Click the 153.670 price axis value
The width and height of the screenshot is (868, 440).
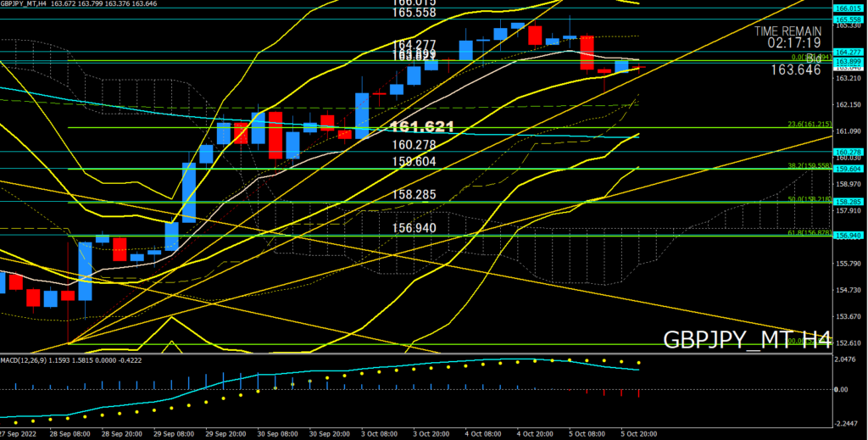coord(848,316)
